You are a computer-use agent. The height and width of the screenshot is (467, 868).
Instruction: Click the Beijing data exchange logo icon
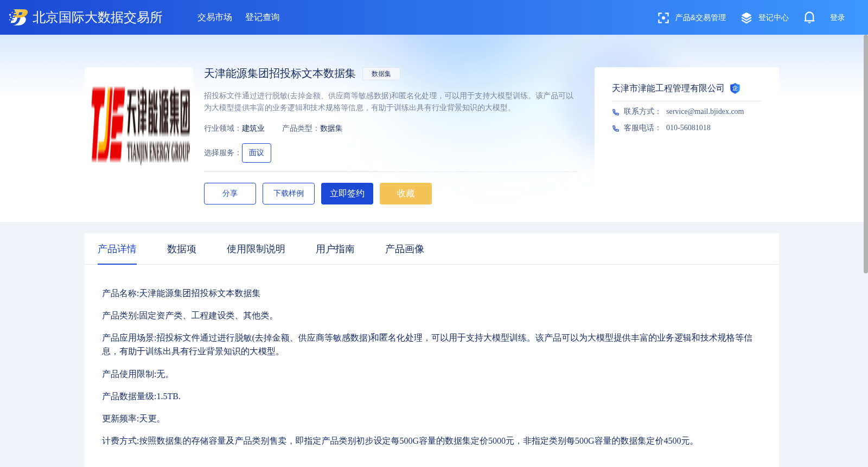coord(18,17)
